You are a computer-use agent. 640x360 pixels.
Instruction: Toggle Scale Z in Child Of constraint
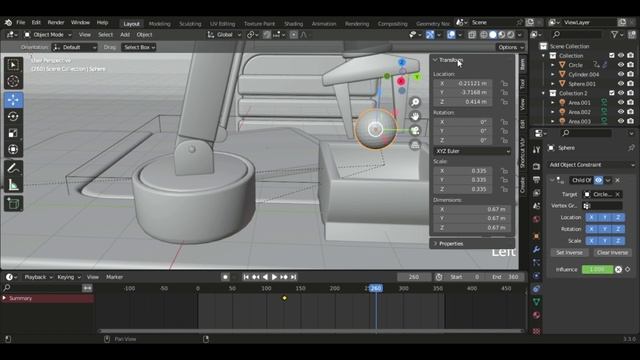coord(618,241)
